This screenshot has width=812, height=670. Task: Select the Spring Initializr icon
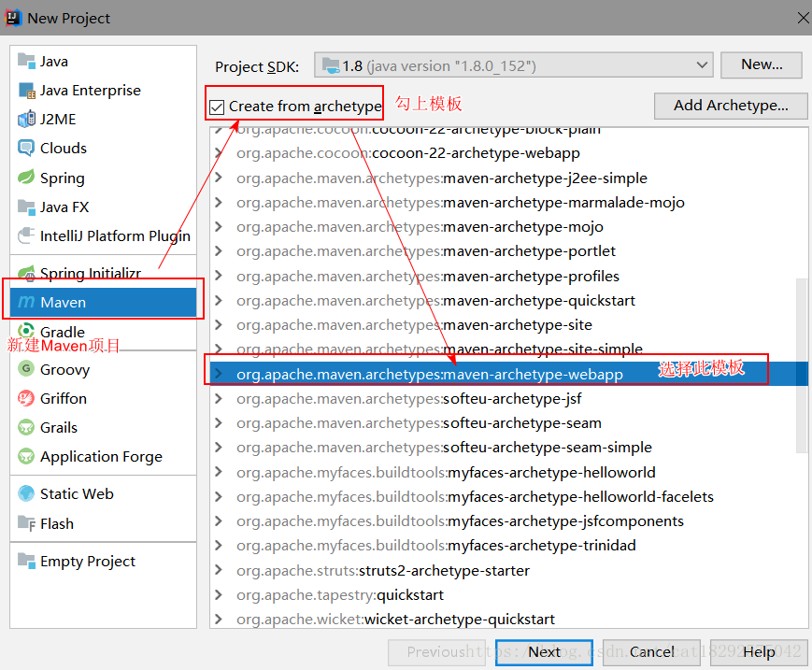26,272
